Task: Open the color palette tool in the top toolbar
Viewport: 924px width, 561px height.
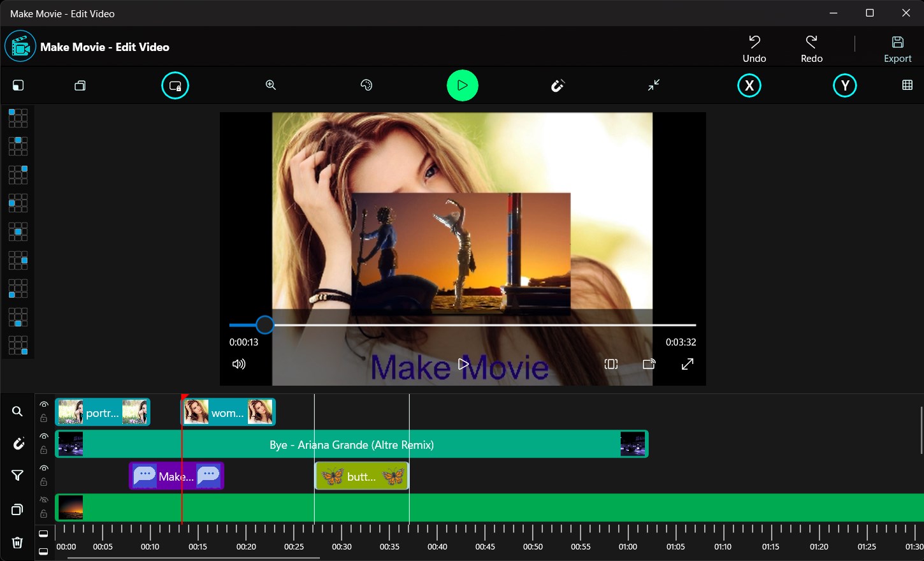Action: tap(366, 85)
